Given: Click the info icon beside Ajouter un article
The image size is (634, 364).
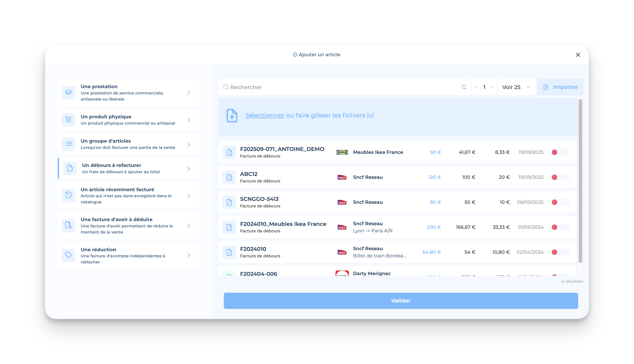Looking at the screenshot, I should [295, 55].
